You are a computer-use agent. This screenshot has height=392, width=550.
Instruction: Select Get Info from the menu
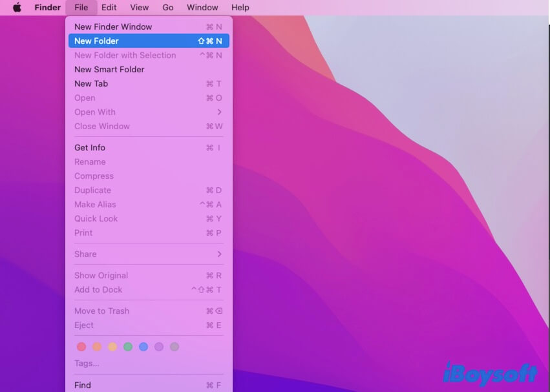pos(89,147)
